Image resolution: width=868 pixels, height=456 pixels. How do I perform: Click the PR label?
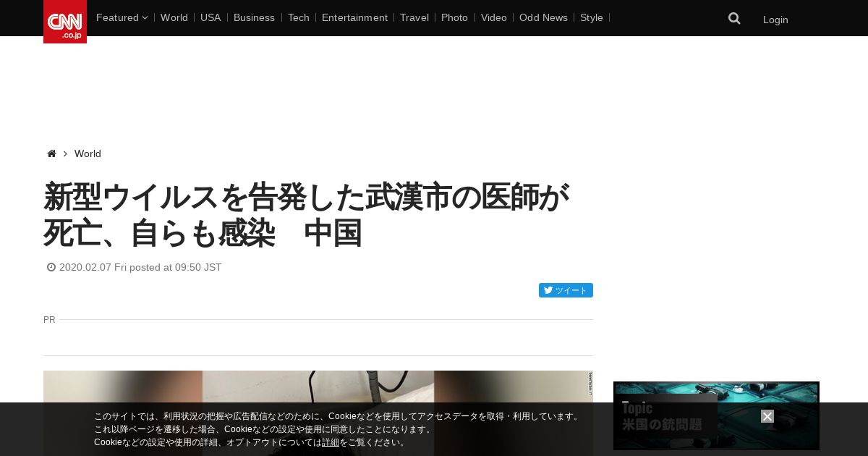[x=49, y=319]
